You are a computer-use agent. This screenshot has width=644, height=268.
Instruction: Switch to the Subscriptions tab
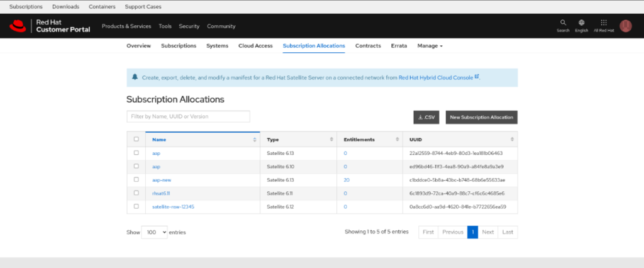coord(179,46)
